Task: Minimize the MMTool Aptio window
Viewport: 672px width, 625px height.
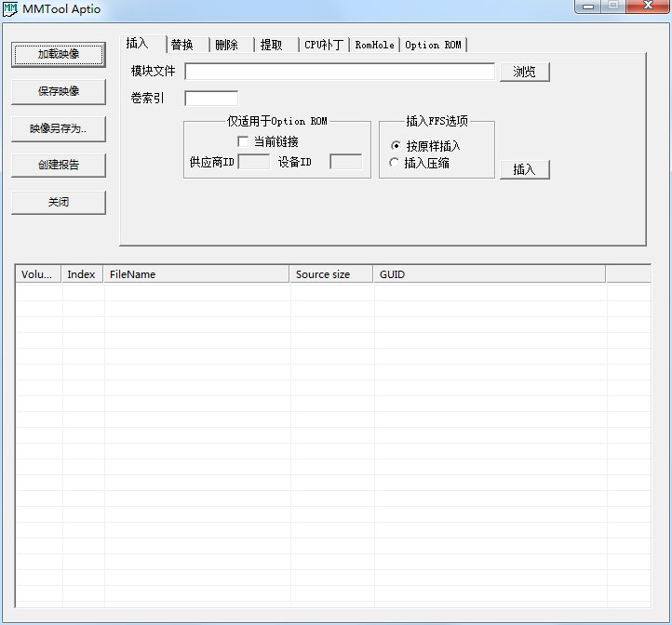Action: pyautogui.click(x=588, y=6)
